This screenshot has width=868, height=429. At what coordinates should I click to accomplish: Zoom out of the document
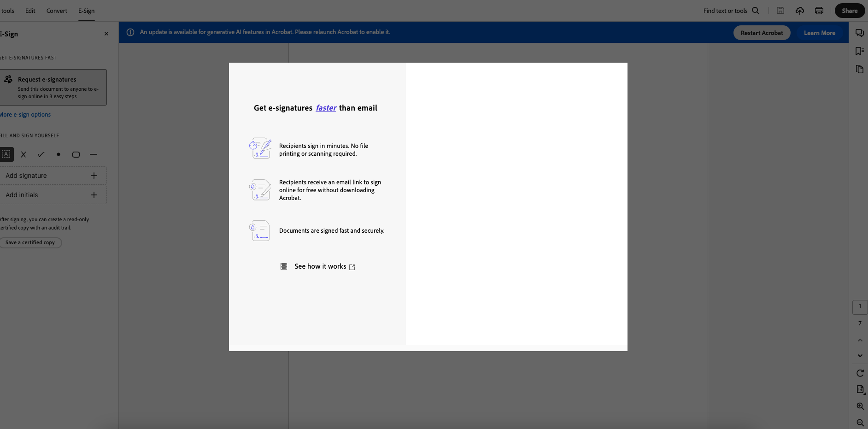pos(860,423)
